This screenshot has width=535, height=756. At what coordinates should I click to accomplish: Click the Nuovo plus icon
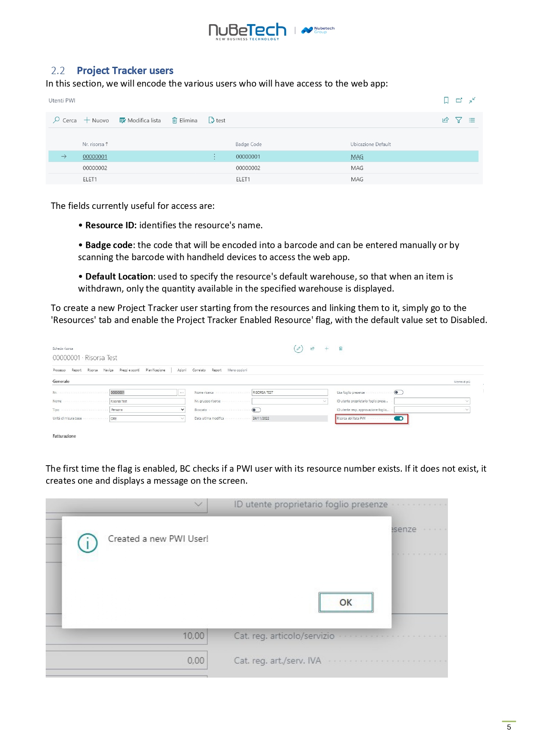(87, 120)
